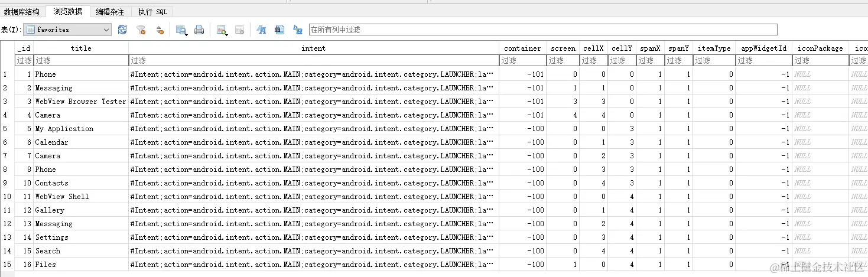Sort by the cellX column header
868x277 pixels.
[593, 48]
